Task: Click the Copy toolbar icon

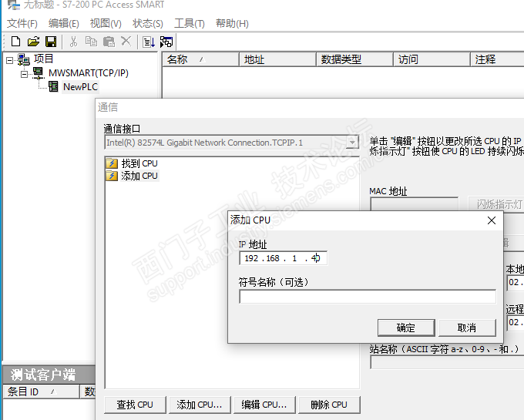Action: 91,42
